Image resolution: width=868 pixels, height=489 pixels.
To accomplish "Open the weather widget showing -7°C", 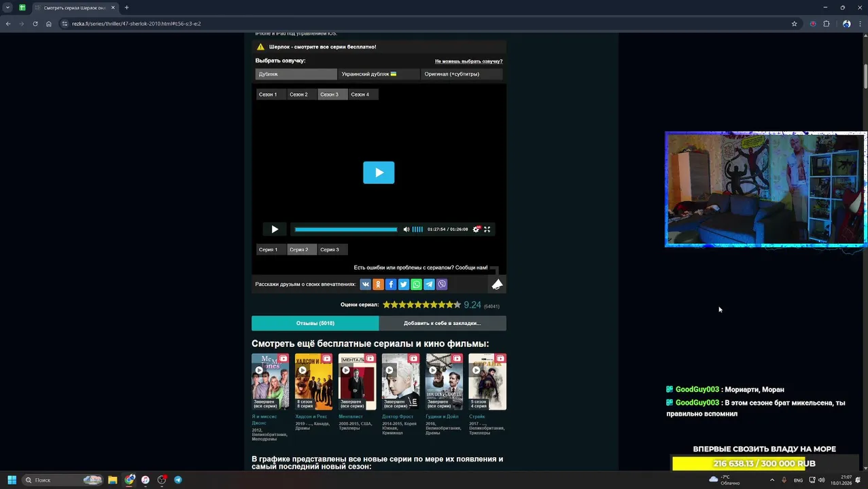I will tap(725, 480).
